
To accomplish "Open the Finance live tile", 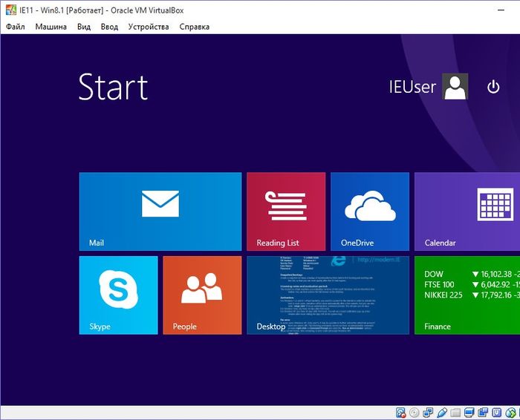I will pos(467,295).
